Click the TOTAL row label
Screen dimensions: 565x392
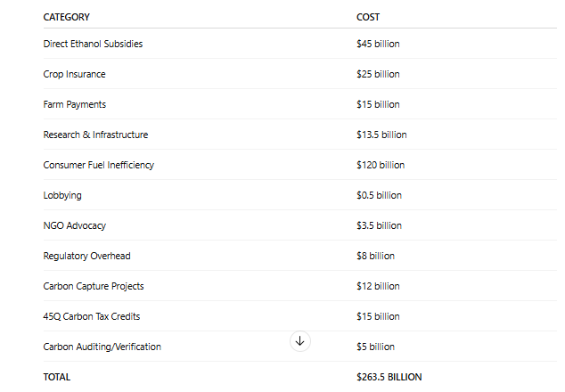coord(56,377)
